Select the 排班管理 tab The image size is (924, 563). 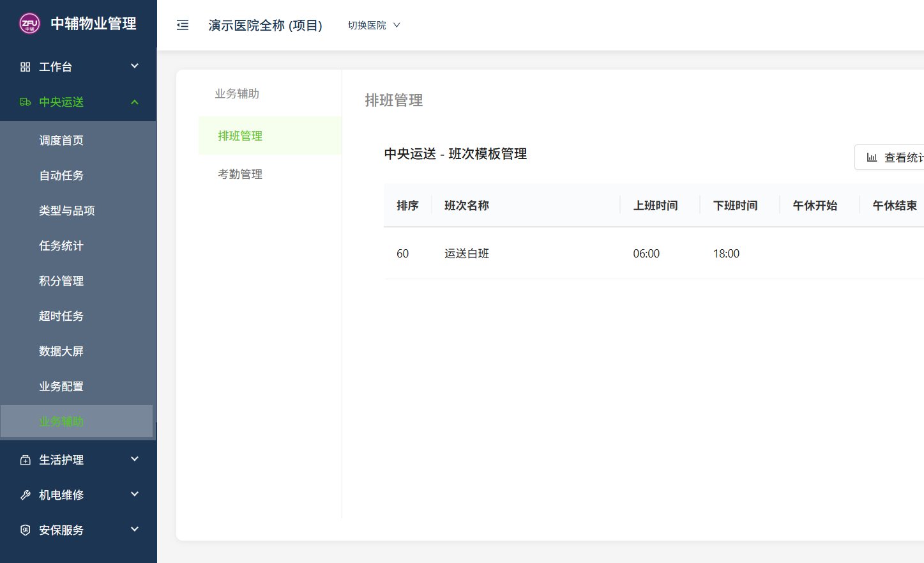(x=270, y=135)
